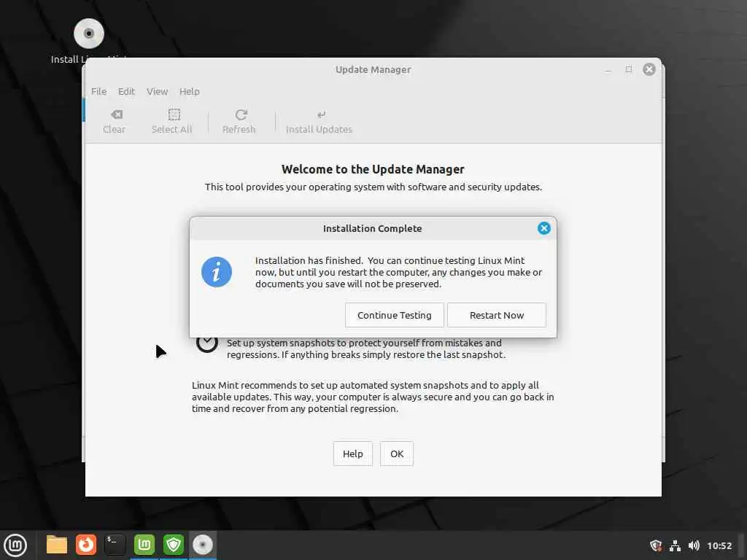
Task: Open the sound volume tray icon
Action: click(694, 545)
